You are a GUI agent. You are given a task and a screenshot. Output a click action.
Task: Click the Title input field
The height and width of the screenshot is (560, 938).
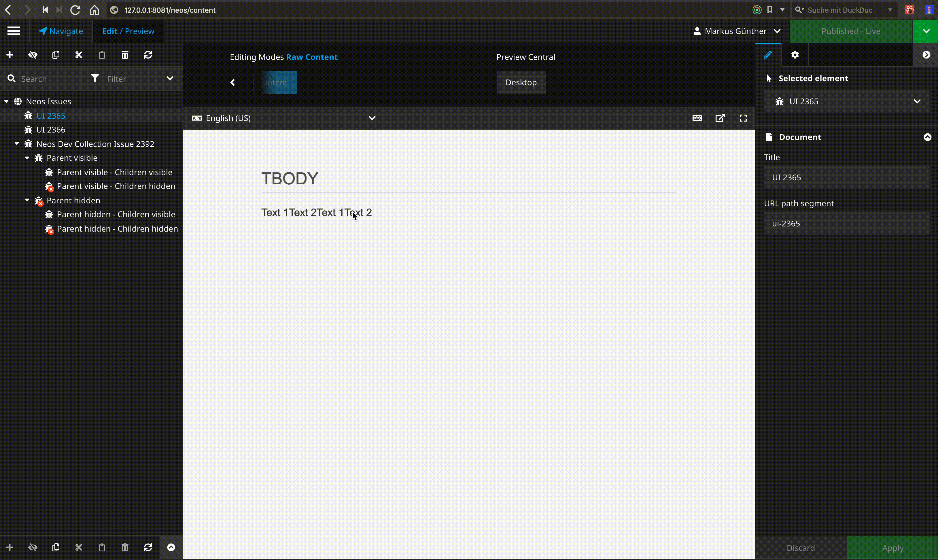click(x=847, y=177)
